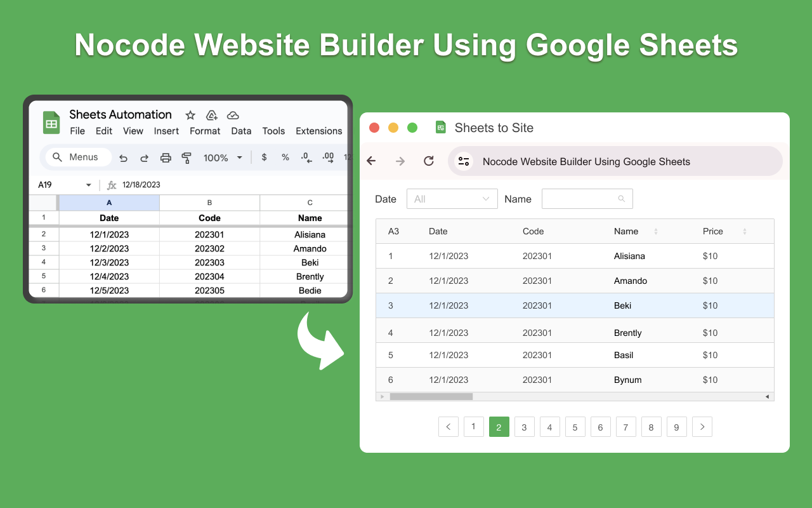Viewport: 812px width, 508px height.
Task: Sort table by Price column arrows
Action: point(745,232)
